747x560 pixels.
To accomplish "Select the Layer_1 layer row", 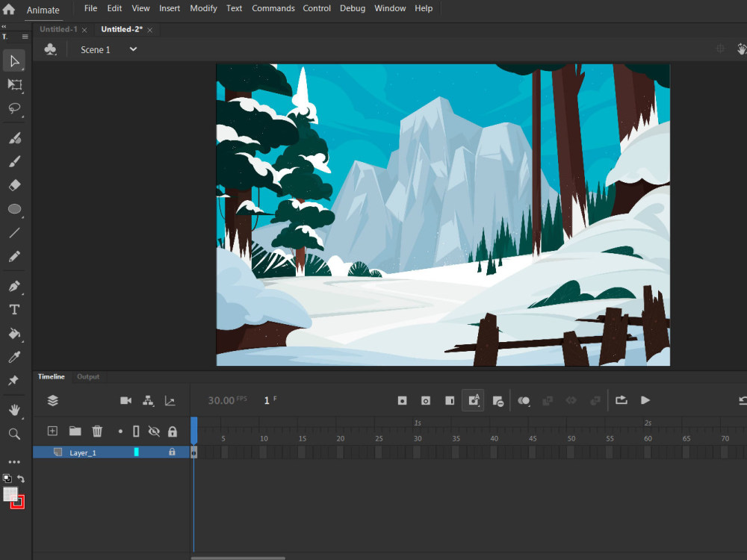I will pos(111,452).
